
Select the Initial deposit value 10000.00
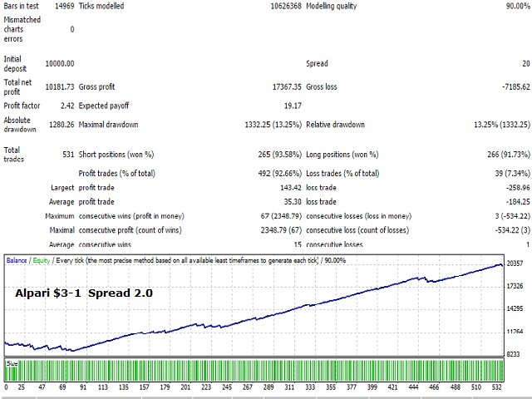57,63
